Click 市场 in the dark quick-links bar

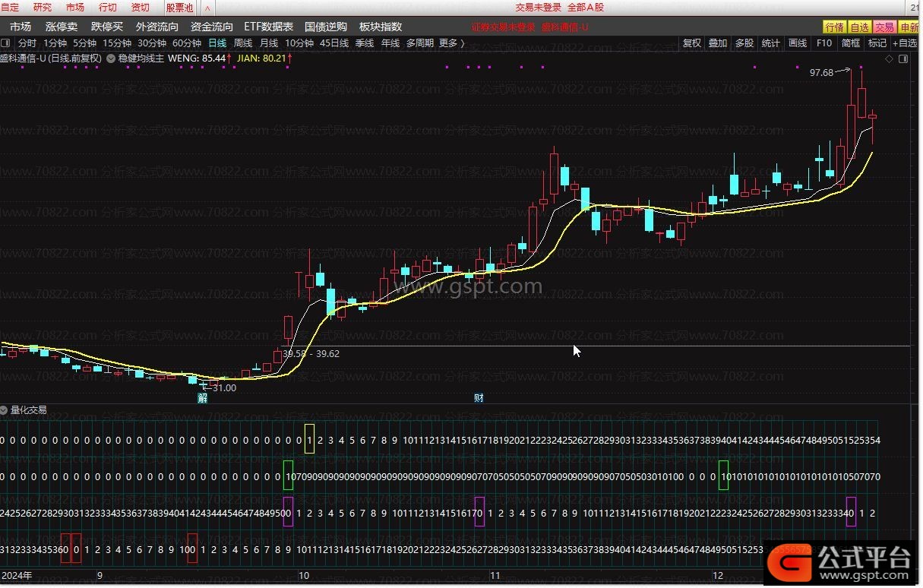21,27
